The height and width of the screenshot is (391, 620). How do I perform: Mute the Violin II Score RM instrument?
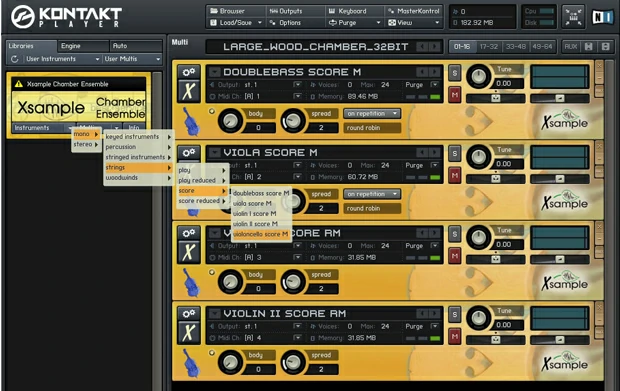[455, 336]
